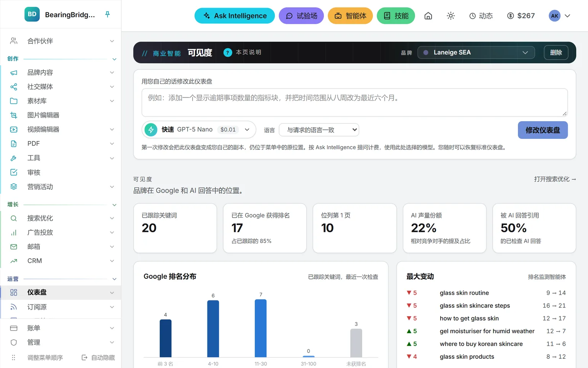Collapse the 创作 section chevron
The width and height of the screenshot is (588, 368).
114,59
